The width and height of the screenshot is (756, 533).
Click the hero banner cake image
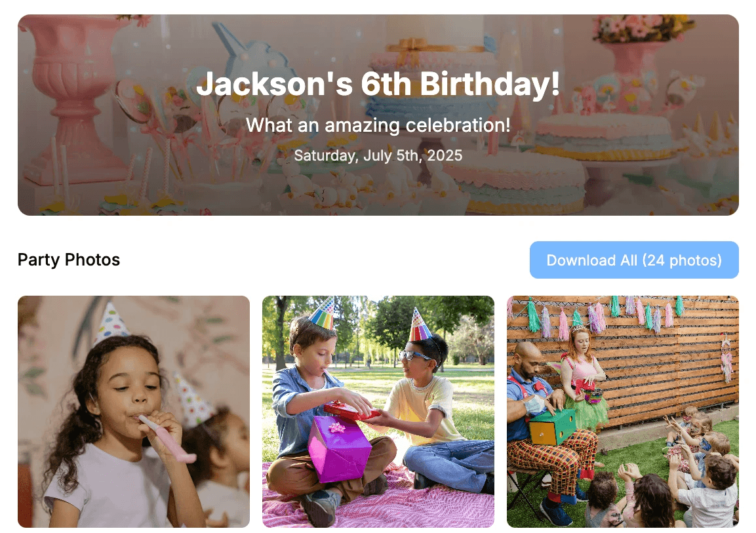click(x=378, y=115)
